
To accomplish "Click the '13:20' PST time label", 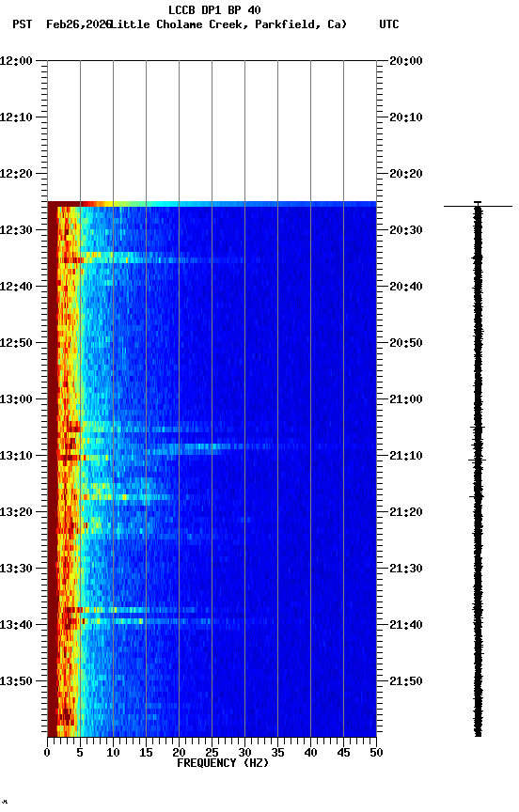I will pyautogui.click(x=16, y=512).
